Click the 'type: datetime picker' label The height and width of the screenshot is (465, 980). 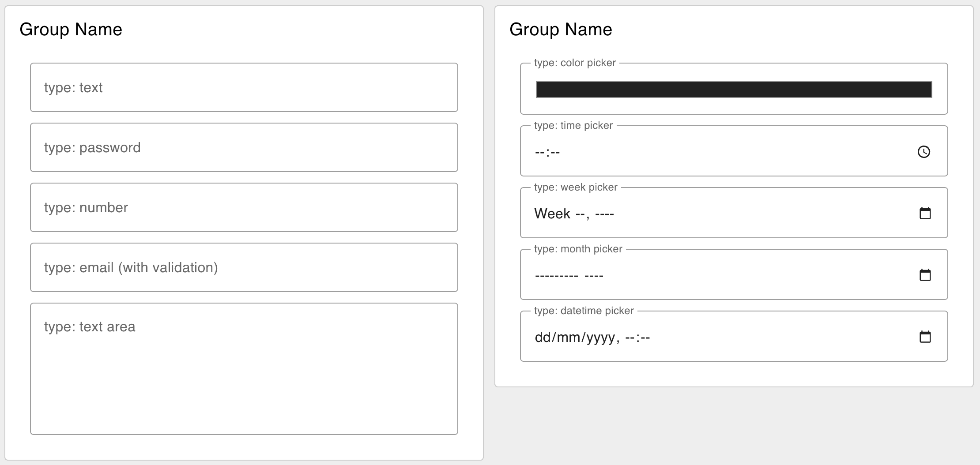pyautogui.click(x=584, y=310)
